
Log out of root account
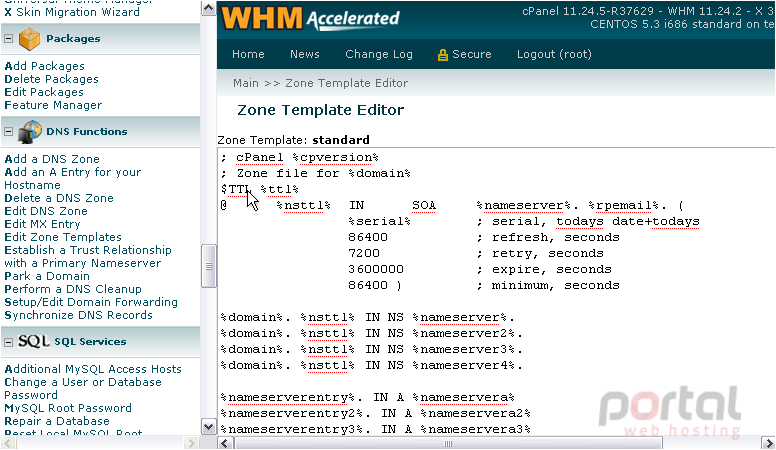(x=554, y=54)
